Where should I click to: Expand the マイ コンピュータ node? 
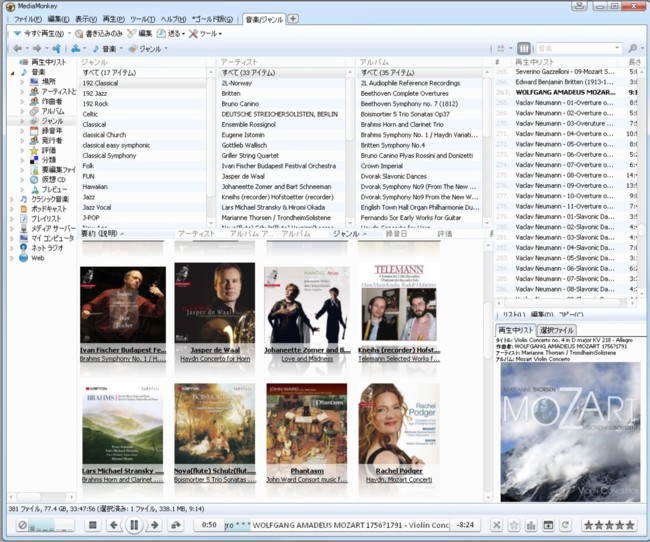(12, 238)
